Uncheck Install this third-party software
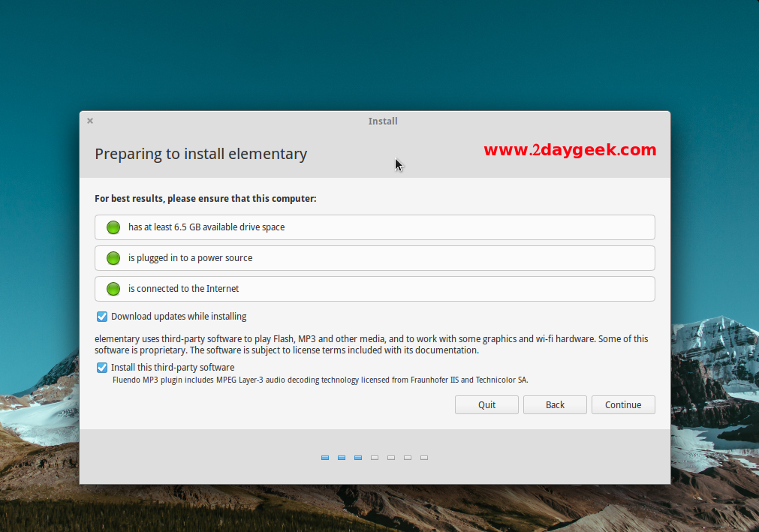Image resolution: width=759 pixels, height=532 pixels. (x=102, y=368)
